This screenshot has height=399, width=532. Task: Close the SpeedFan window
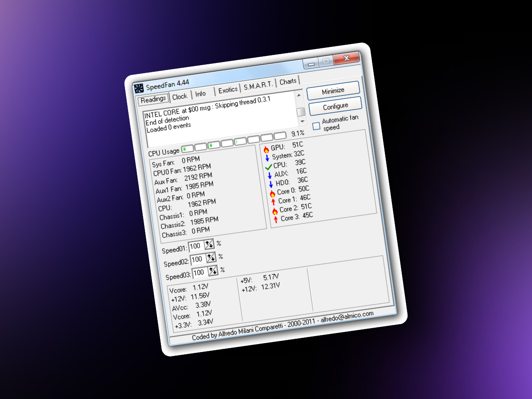(346, 58)
